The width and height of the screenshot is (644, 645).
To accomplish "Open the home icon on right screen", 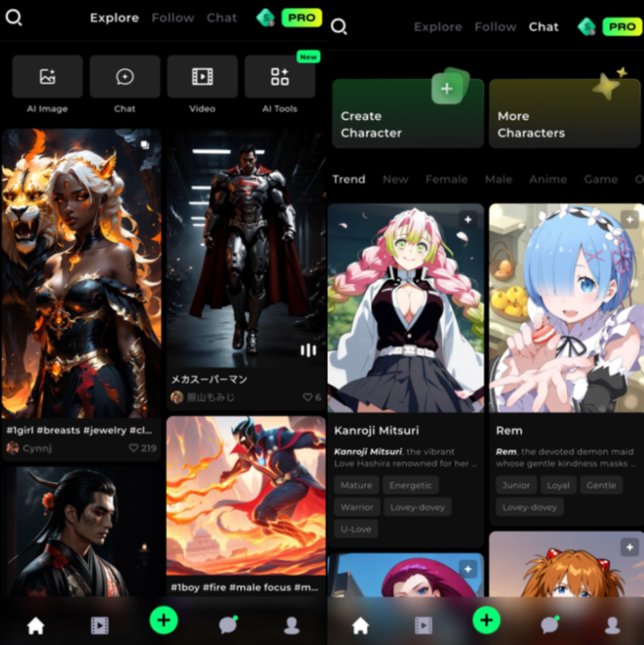I will tap(360, 625).
